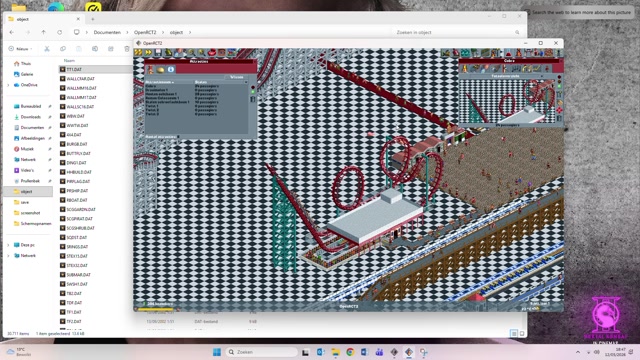Click the OpenRCT2 breadcrumb in address bar
Screen dimensions: 640x360
[145, 32]
